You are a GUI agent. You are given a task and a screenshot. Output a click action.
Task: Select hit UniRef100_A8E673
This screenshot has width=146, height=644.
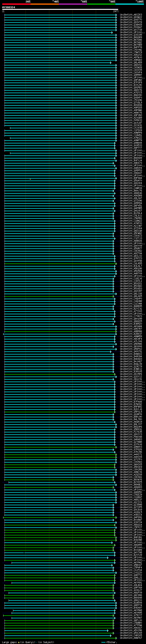click(131, 163)
